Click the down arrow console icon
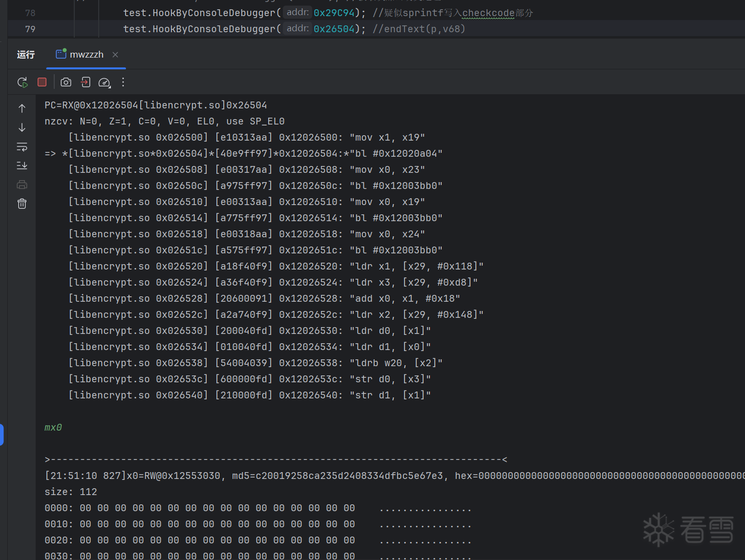745x560 pixels. pyautogui.click(x=22, y=128)
